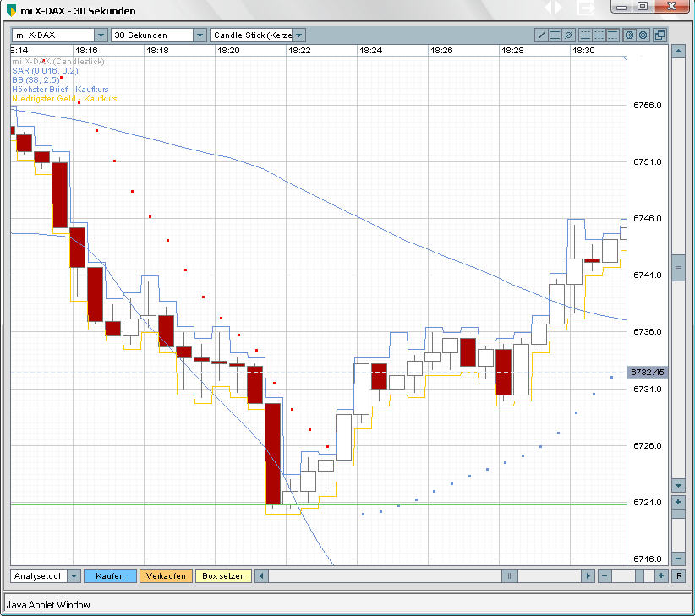
Task: Click the vertical scroll down arrow
Action: coord(678,486)
